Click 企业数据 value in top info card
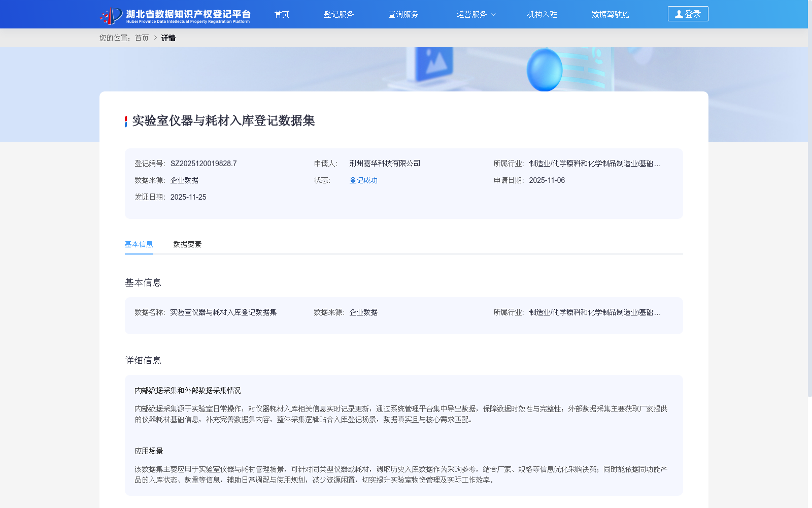812x508 pixels. pyautogui.click(x=184, y=180)
